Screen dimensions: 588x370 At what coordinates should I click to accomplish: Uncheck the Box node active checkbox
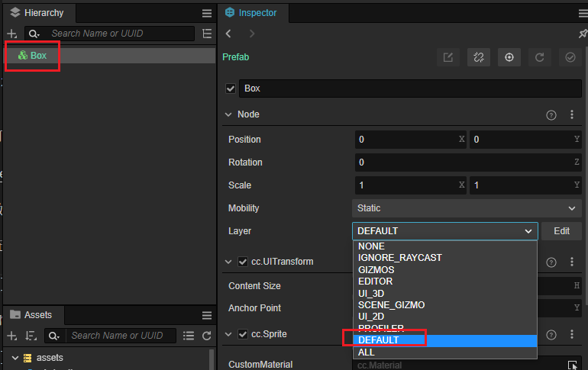231,88
